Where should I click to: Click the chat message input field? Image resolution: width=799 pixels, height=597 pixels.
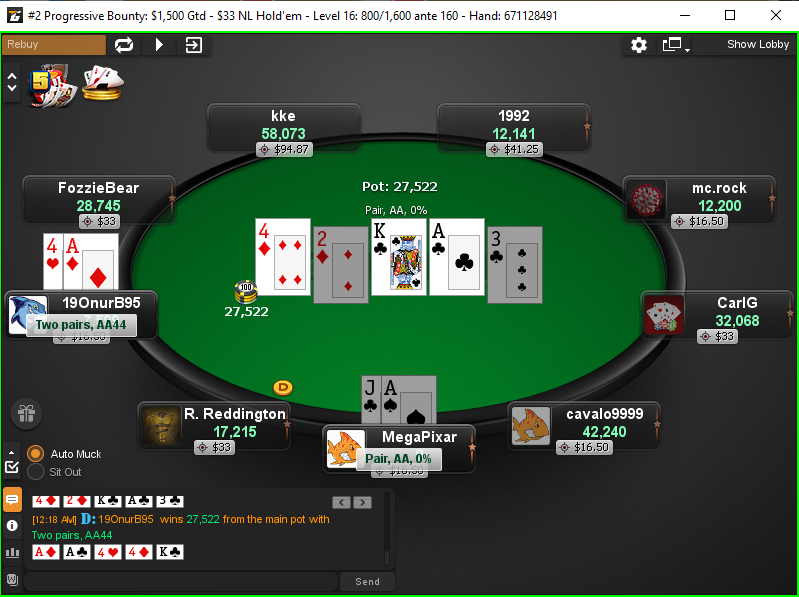tap(181, 581)
